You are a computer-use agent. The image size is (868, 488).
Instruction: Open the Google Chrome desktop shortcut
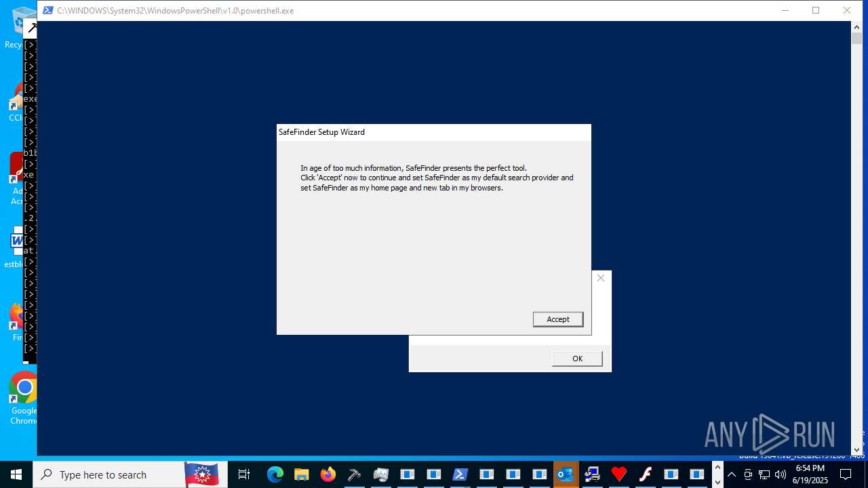pyautogui.click(x=23, y=399)
